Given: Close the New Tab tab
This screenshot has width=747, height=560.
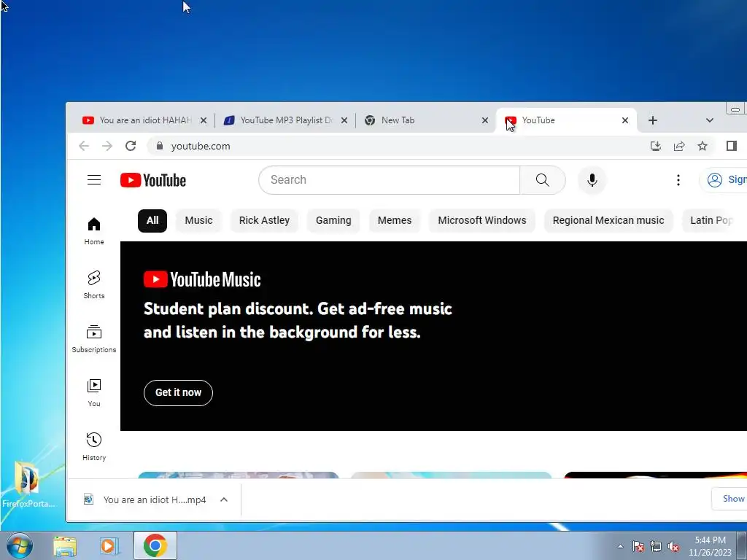Looking at the screenshot, I should tap(485, 120).
